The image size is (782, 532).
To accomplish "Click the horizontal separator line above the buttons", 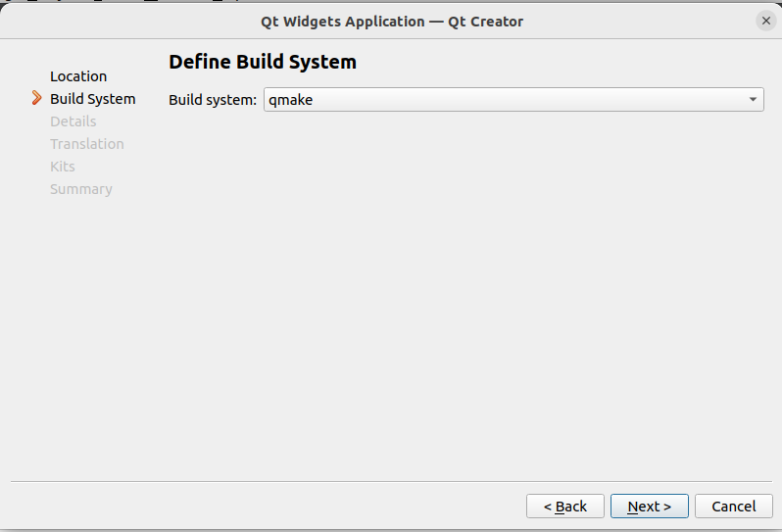I will 391,481.
